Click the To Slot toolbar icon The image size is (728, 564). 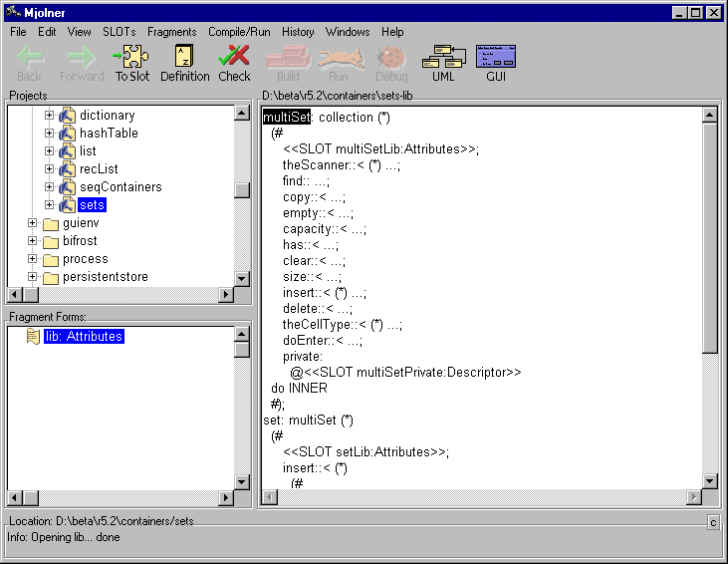point(131,63)
